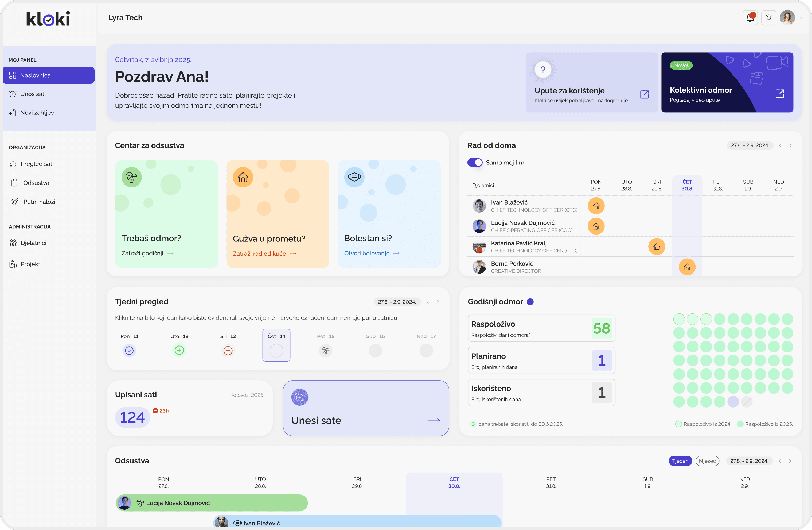
Task: Click Lucija Novak Dujmović's avatar in Odsustva
Action: 124,503
